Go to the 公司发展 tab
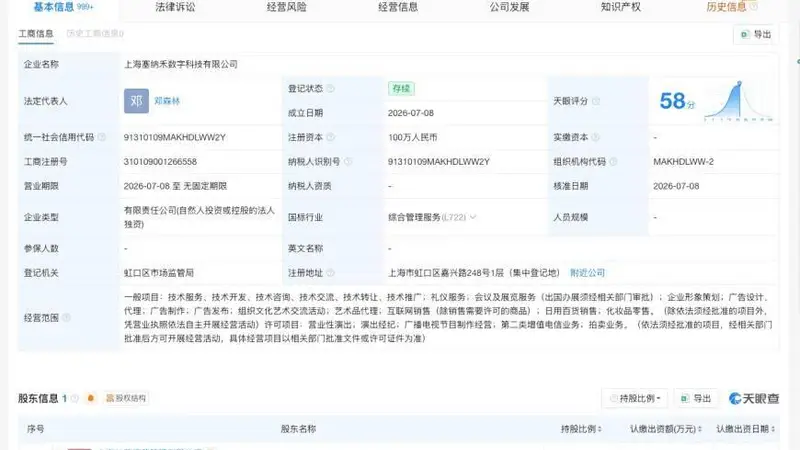Screen dimensions: 800x450 (509, 7)
